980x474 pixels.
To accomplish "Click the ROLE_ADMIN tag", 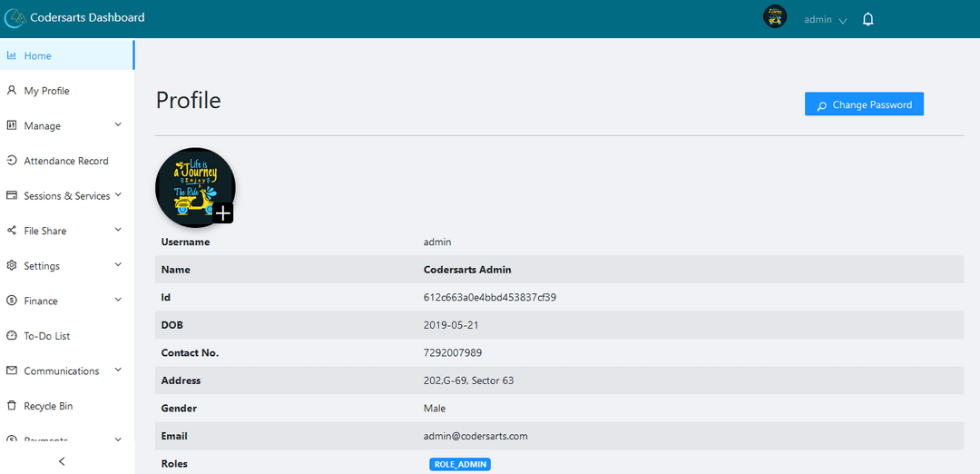I will click(x=460, y=464).
